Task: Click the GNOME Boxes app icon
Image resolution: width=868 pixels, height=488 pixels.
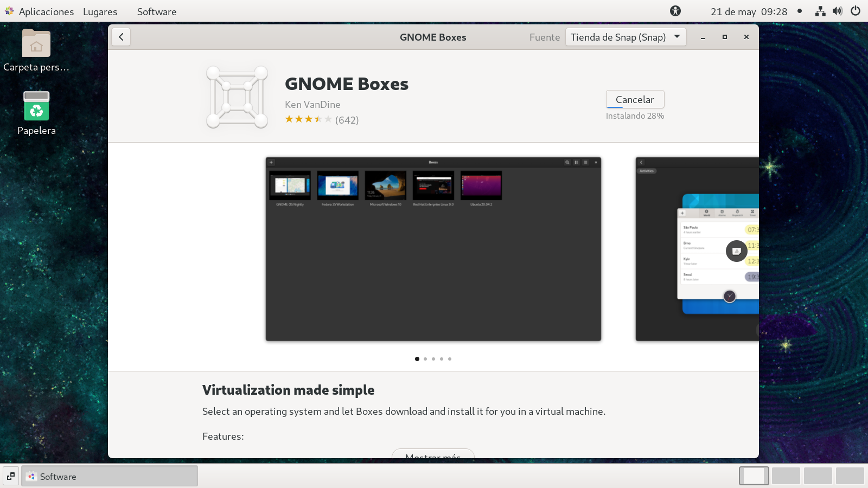Action: pos(237,97)
